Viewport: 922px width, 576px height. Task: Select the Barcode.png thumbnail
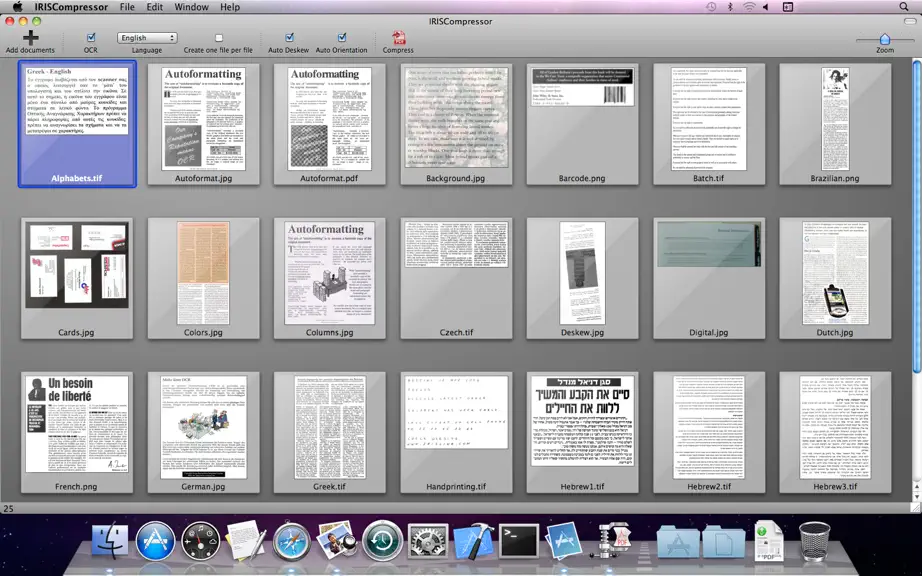click(582, 125)
